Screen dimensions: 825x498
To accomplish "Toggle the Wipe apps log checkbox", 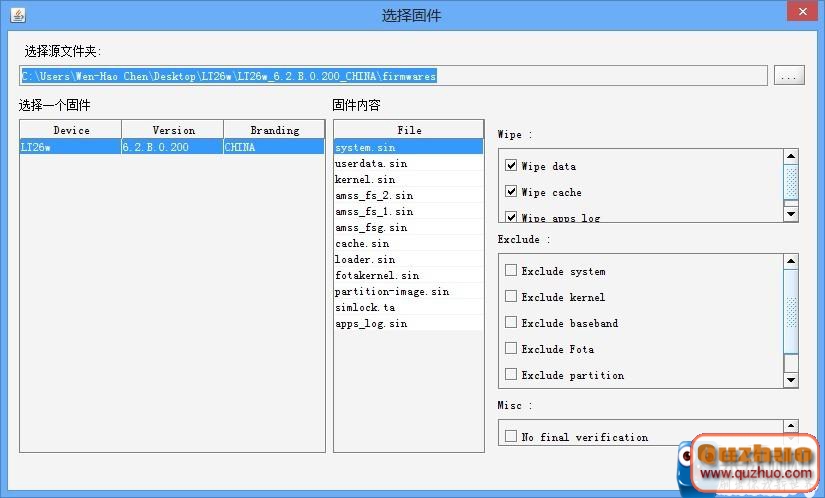I will pyautogui.click(x=510, y=217).
